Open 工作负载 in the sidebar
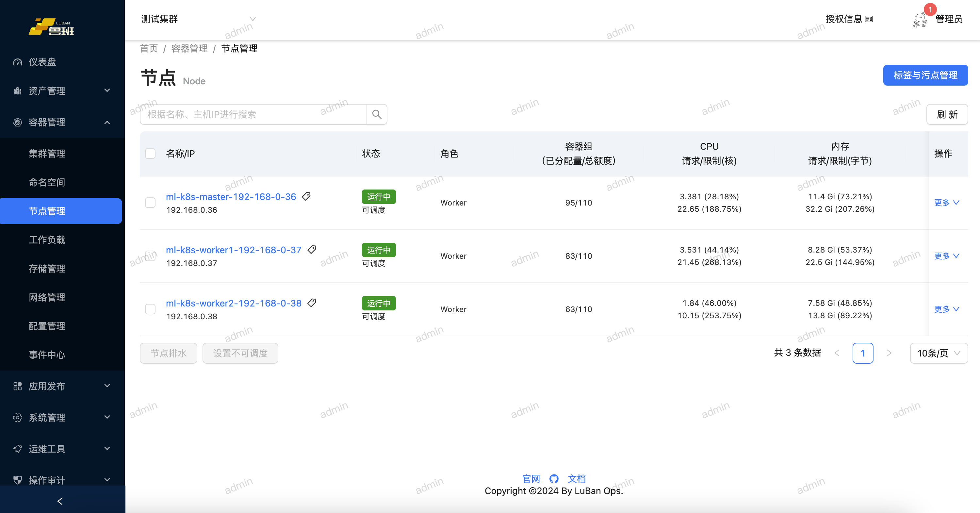Viewport: 980px width, 513px height. click(47, 240)
